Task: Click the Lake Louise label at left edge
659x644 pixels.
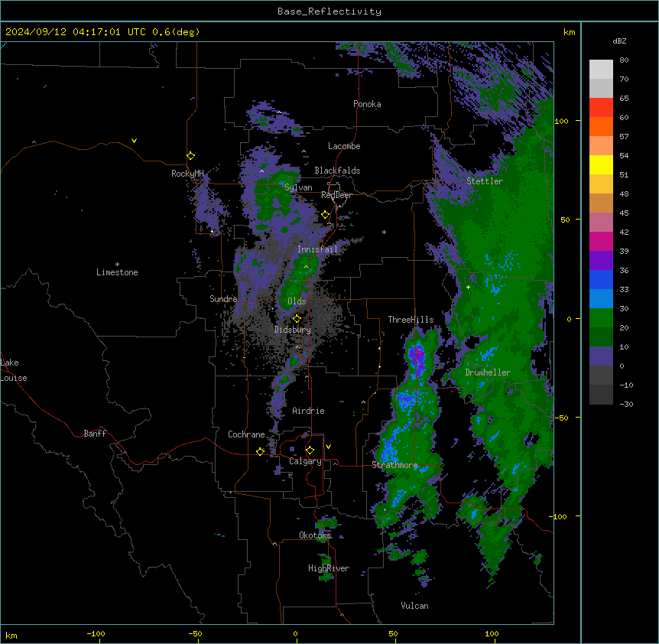Action: [x=14, y=370]
